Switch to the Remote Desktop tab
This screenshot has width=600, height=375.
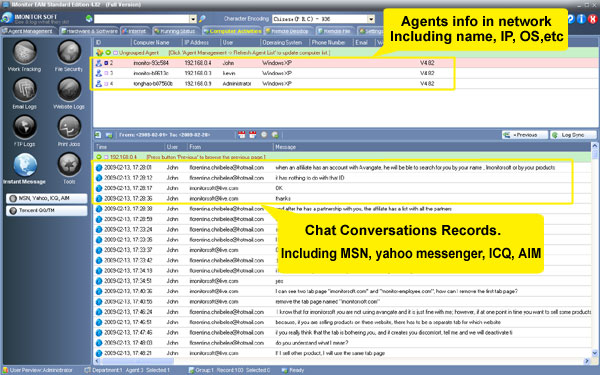pos(287,31)
